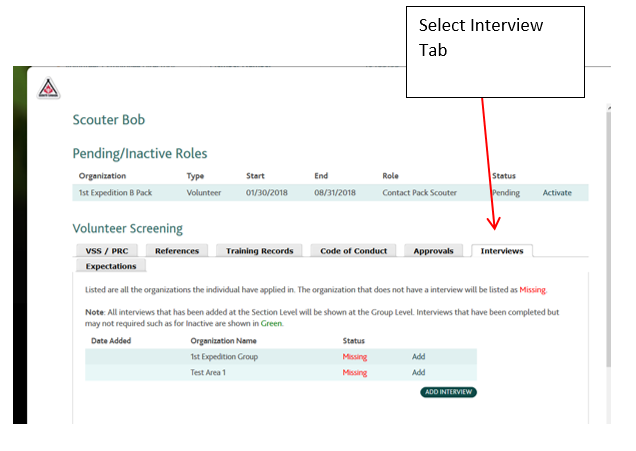Click the Volunteer Screening heading
Screen dimensions: 636x451
pyautogui.click(x=127, y=228)
